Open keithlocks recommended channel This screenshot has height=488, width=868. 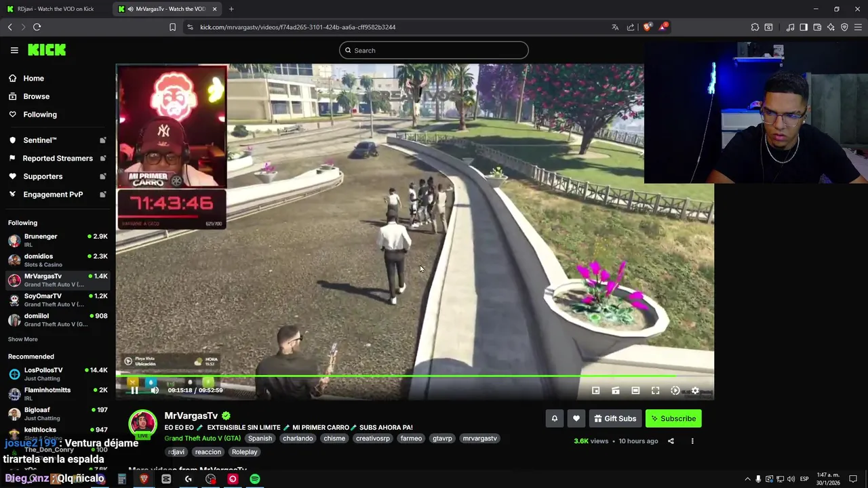pos(58,433)
